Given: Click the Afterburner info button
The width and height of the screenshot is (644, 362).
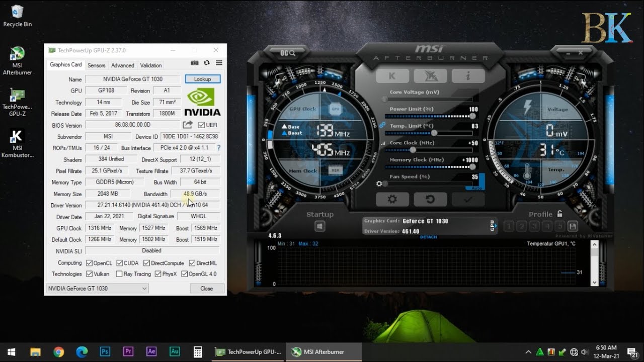Looking at the screenshot, I should [x=467, y=76].
